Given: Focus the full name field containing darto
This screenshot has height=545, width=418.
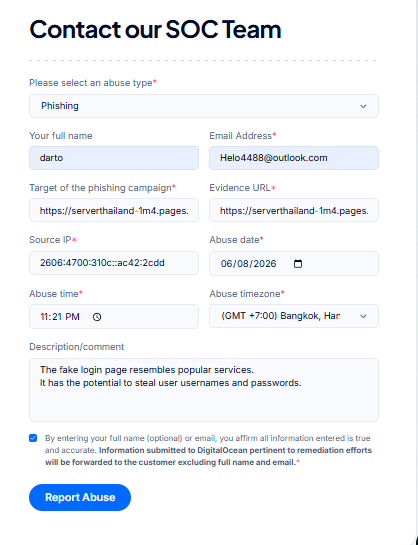Looking at the screenshot, I should pos(114,158).
